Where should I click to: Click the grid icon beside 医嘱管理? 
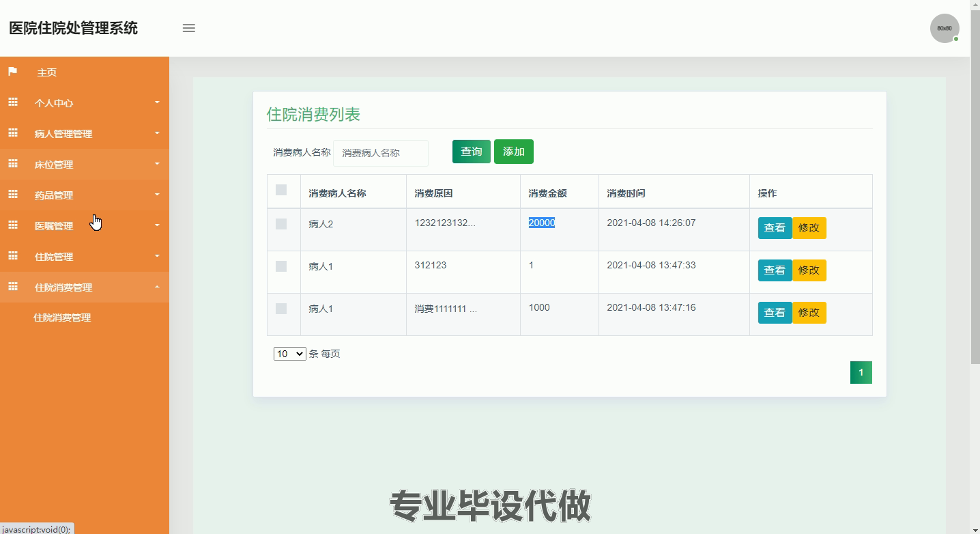pos(12,225)
